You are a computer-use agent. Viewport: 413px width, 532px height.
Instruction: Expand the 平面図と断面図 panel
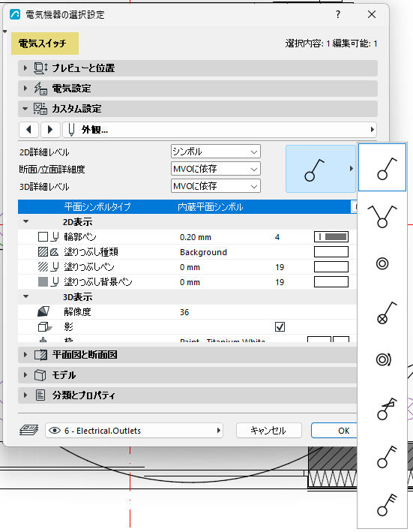25,355
